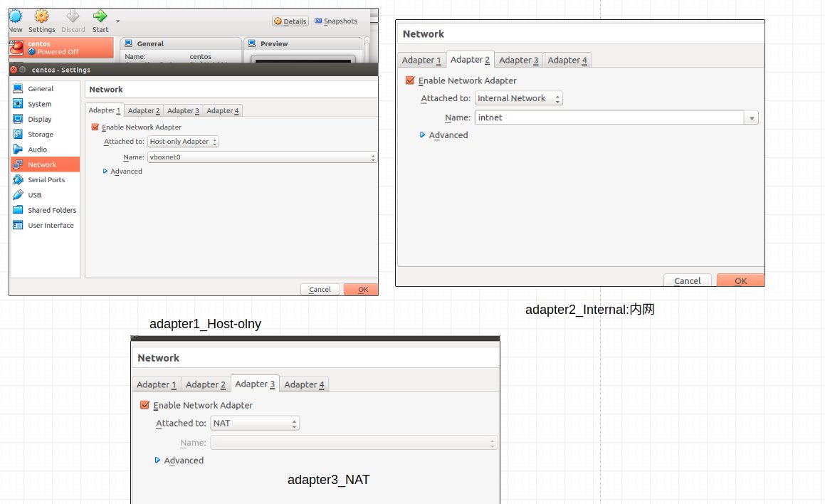Click the adapter2_Internal caption text
Image resolution: width=825 pixels, height=504 pixels.
590,310
